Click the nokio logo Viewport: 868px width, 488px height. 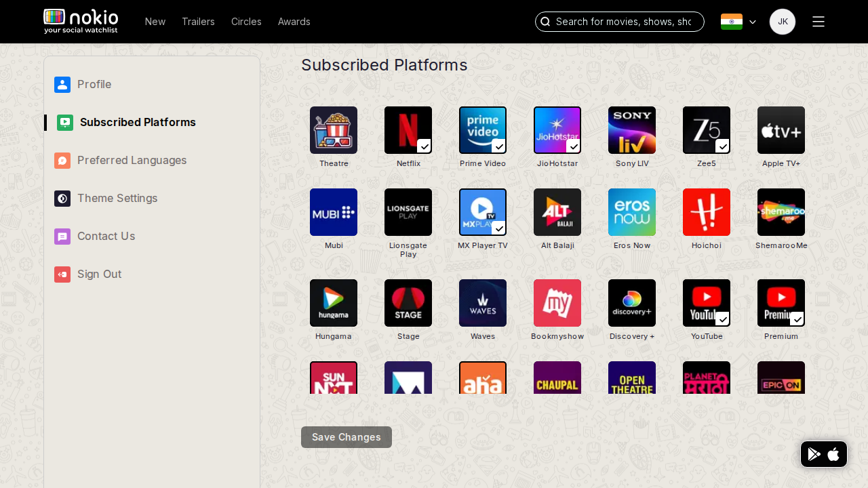pos(81,22)
